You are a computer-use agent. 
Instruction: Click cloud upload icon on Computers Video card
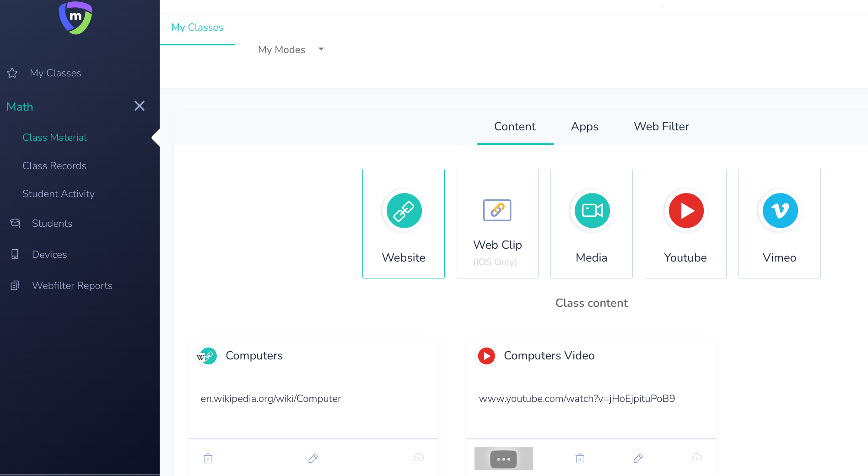[x=697, y=457]
